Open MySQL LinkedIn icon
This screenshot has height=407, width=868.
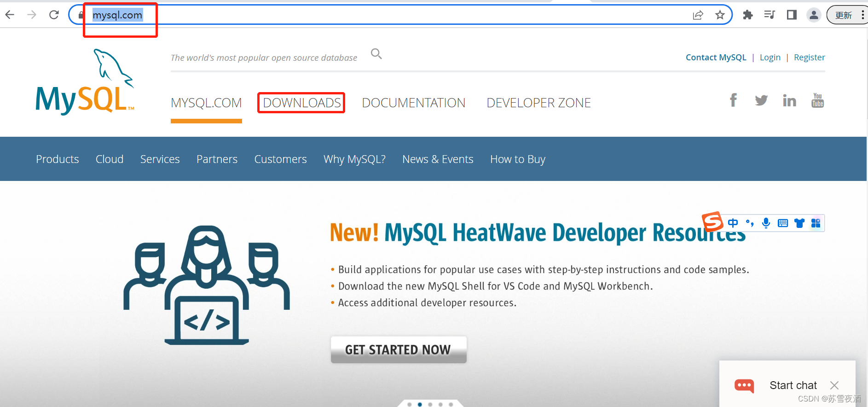coord(789,100)
